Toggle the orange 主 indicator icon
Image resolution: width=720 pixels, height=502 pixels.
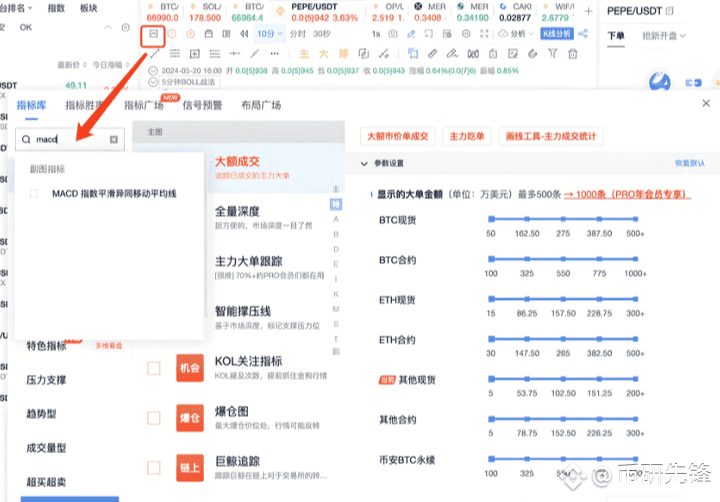(x=304, y=54)
